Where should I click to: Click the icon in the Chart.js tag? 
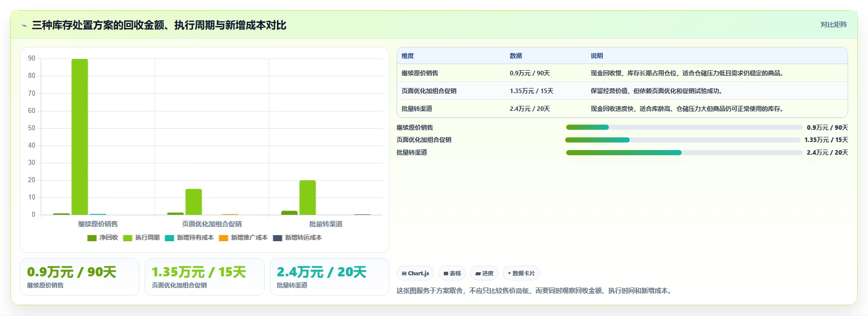click(404, 273)
